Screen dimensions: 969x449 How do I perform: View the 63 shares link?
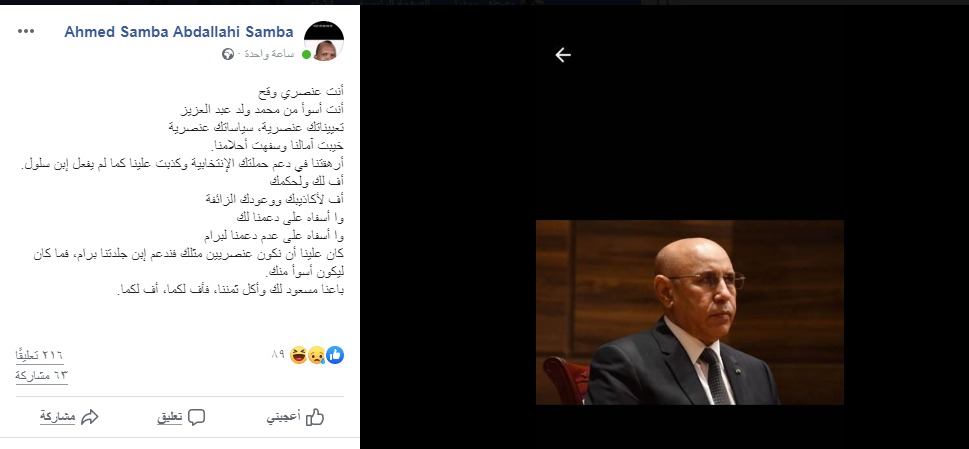(41, 376)
